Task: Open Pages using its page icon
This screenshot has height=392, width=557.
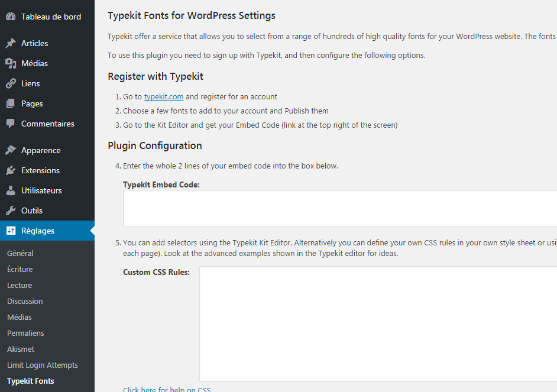Action: 10,103
